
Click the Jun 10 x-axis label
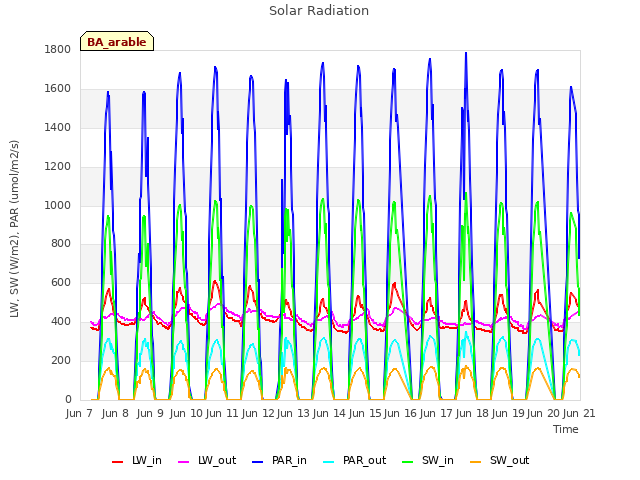pyautogui.click(x=186, y=413)
